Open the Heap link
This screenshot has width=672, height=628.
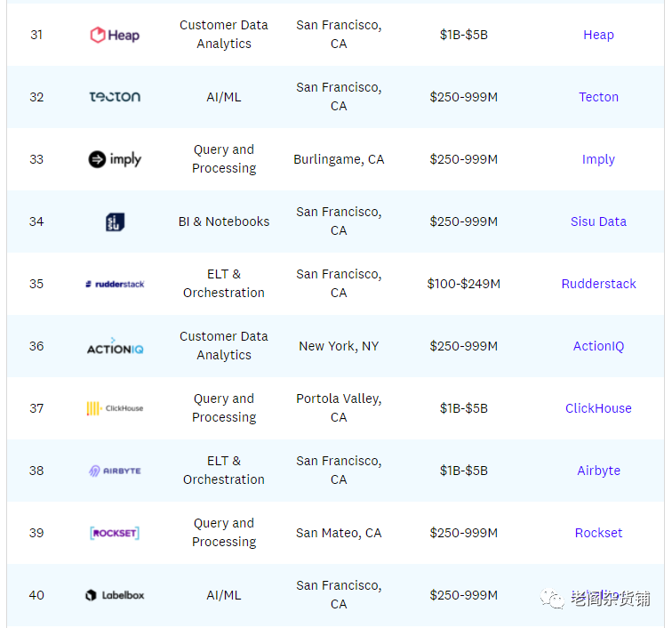tap(598, 35)
